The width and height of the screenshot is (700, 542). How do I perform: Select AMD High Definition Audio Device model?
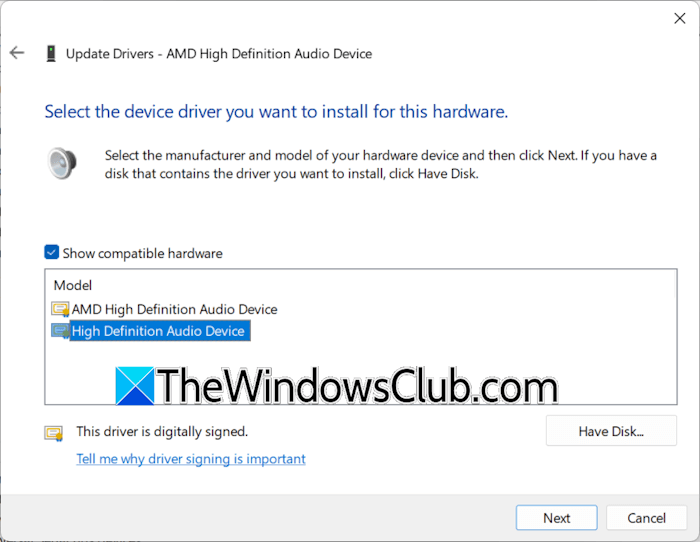click(174, 309)
